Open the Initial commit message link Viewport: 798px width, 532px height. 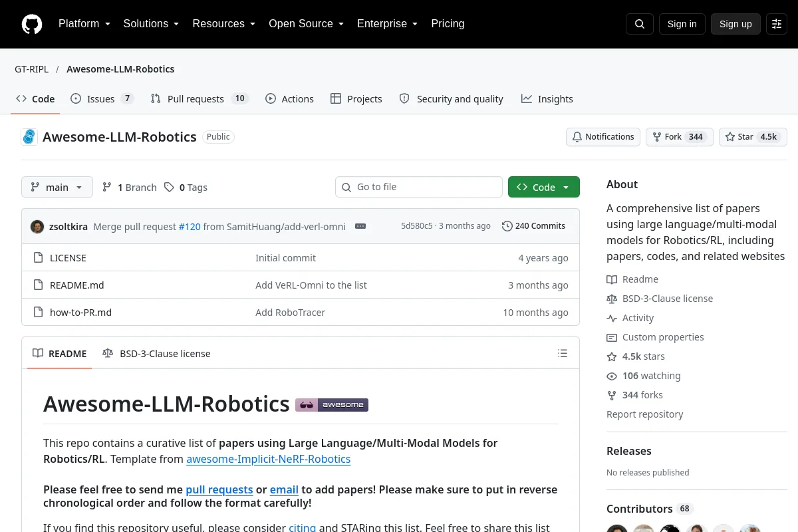pos(285,258)
